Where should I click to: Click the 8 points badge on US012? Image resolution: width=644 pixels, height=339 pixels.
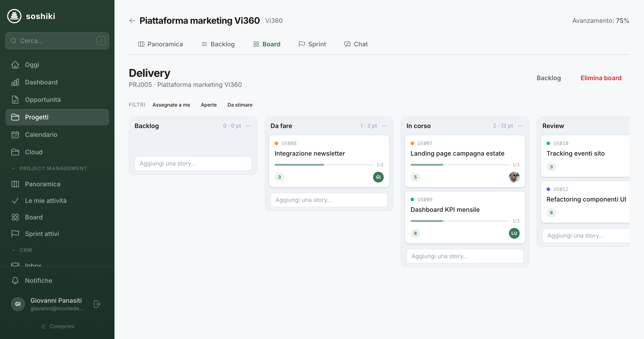tap(551, 213)
